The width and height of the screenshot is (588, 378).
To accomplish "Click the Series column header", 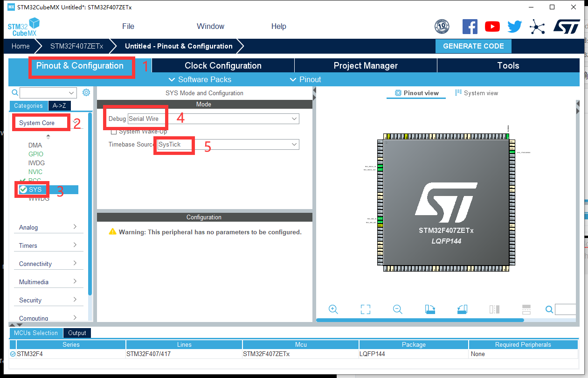I will (71, 344).
